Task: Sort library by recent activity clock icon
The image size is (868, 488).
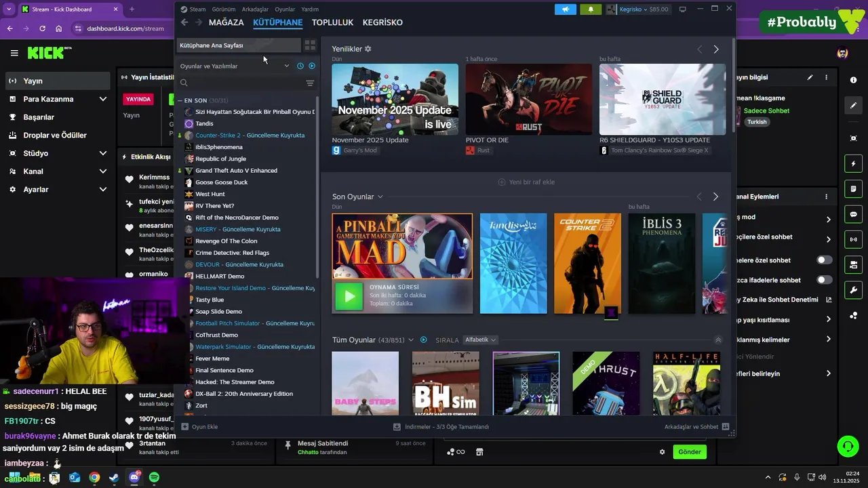Action: click(x=300, y=66)
